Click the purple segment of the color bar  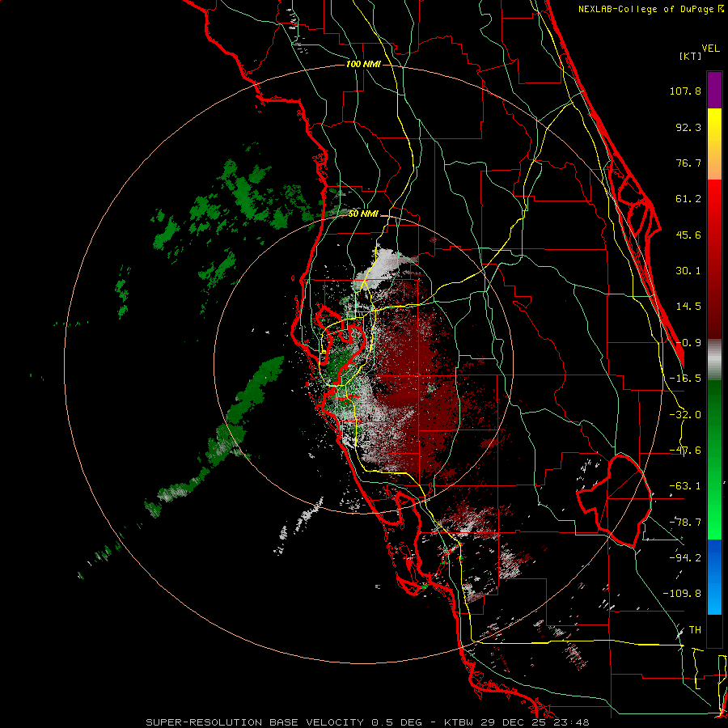pos(714,90)
